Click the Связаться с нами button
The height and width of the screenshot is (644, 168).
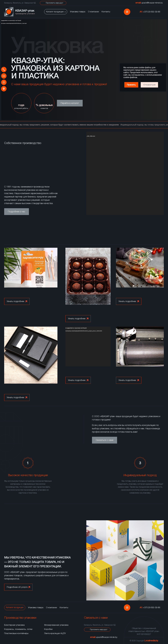pos(105,440)
